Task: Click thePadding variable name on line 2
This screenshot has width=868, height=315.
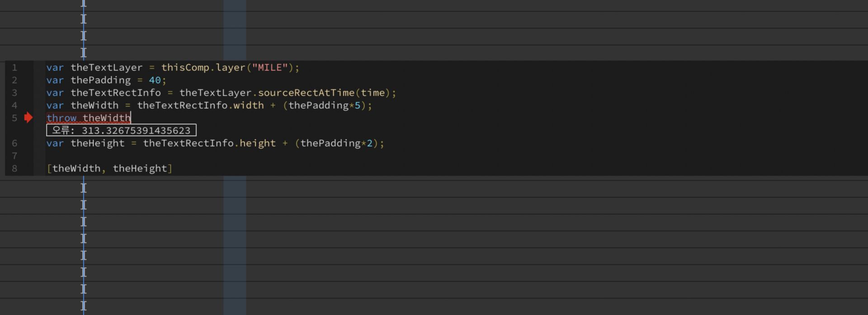Action: [100, 80]
